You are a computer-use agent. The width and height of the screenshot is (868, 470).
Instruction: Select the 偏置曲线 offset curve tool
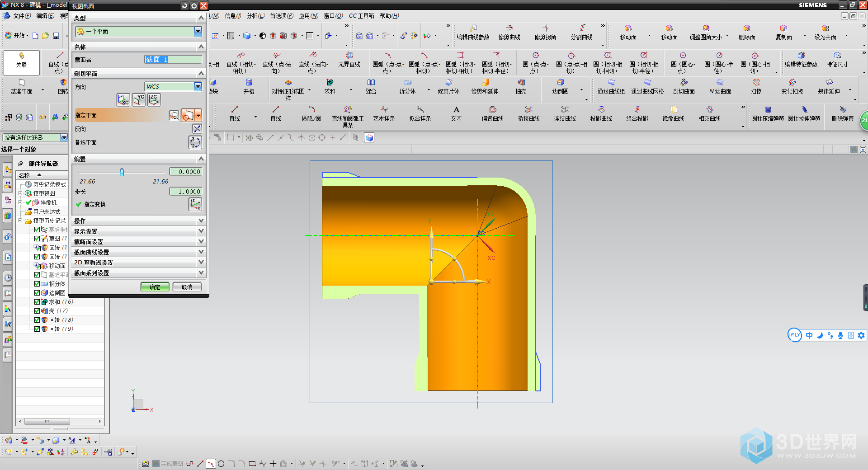point(493,113)
